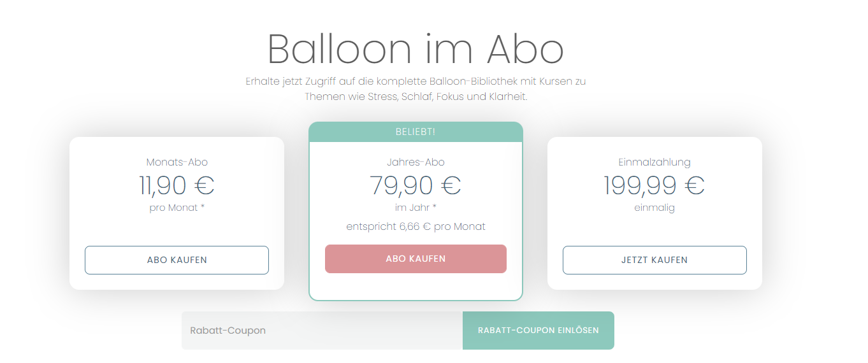Viewport: 868px width, 363px height.
Task: Click the 'Balloon im Abo' page heading
Action: [416, 48]
